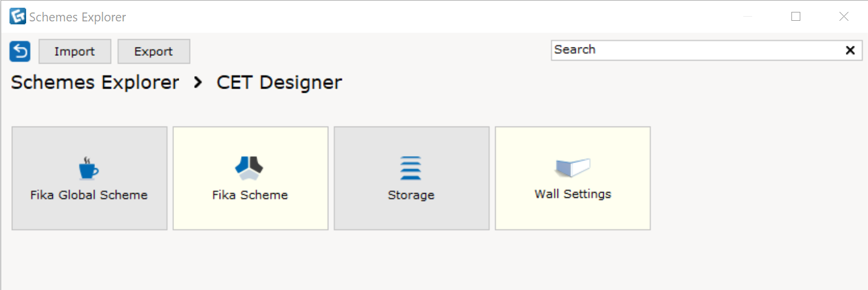Select the Fika Scheme tile text
This screenshot has height=290, width=868.
tap(250, 195)
